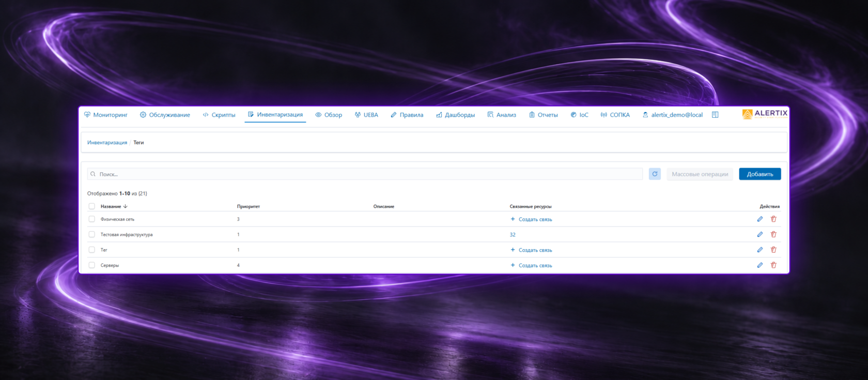Go to the Дашборды section
The height and width of the screenshot is (380, 868).
point(455,115)
